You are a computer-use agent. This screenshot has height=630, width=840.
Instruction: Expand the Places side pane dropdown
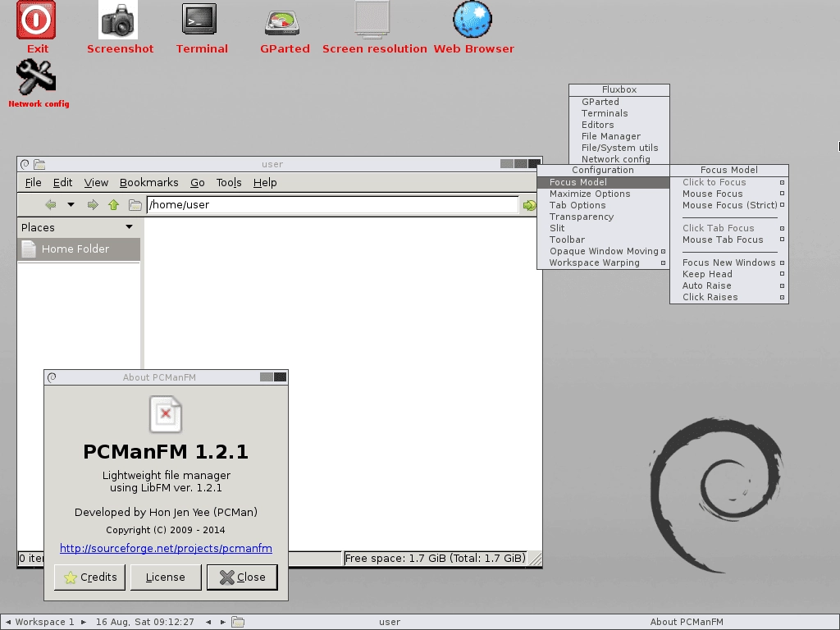[x=129, y=227]
